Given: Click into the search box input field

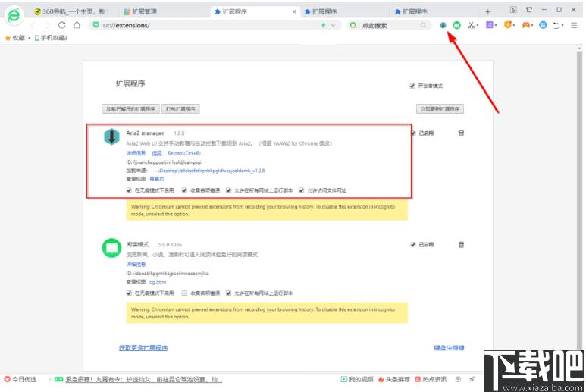Looking at the screenshot, I should coord(390,26).
